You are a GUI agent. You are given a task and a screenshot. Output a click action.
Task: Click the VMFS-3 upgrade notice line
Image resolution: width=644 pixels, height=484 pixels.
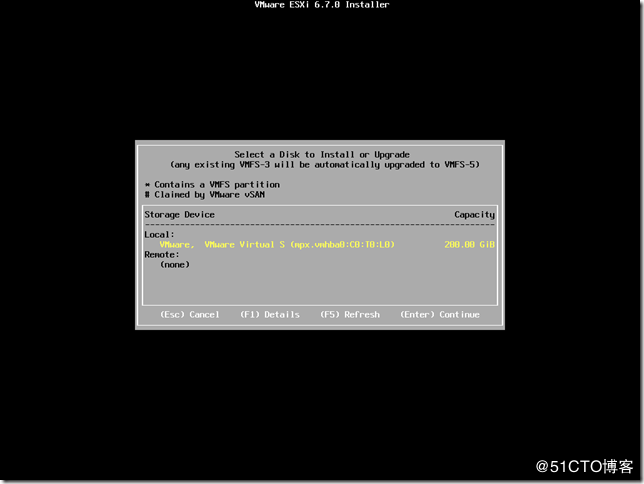click(x=324, y=165)
